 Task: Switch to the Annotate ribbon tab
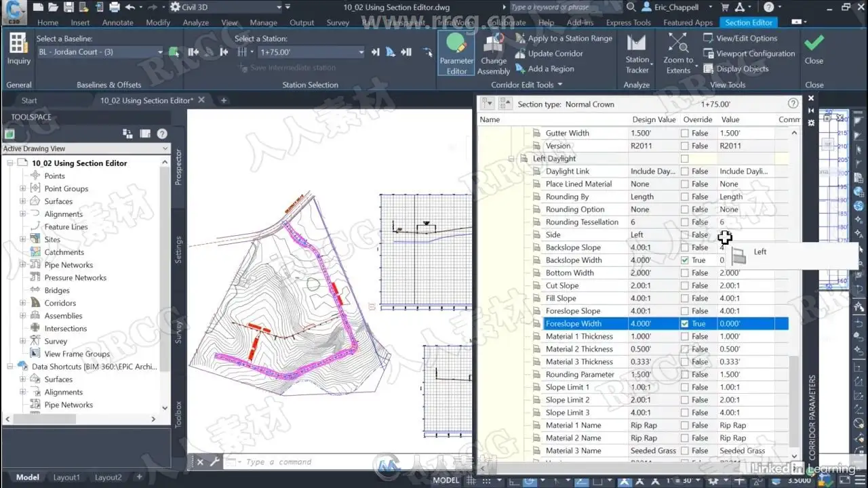(117, 22)
